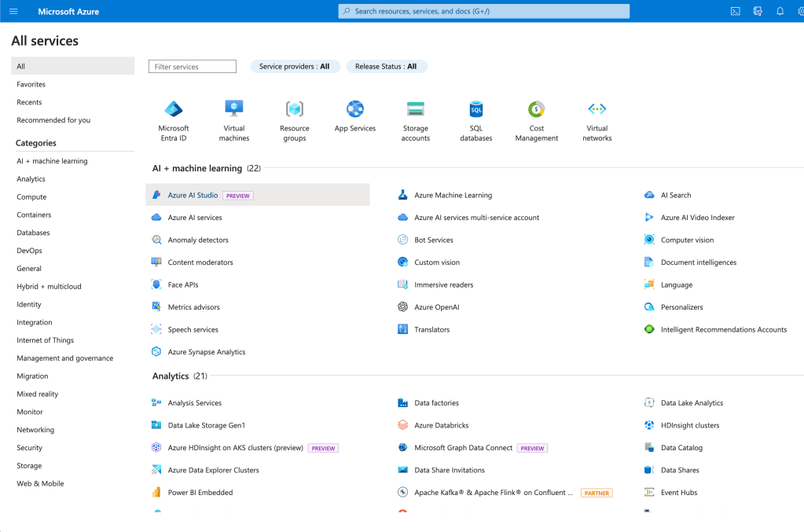Open Anomaly detectors link
The image size is (804, 532).
[x=198, y=240]
